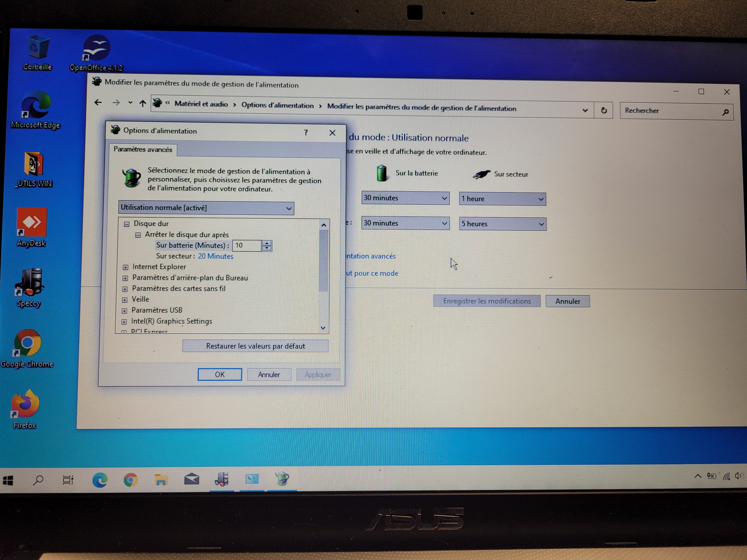Open the Utilisation normale power plan dropdown
Image resolution: width=747 pixels, height=560 pixels.
tap(289, 208)
